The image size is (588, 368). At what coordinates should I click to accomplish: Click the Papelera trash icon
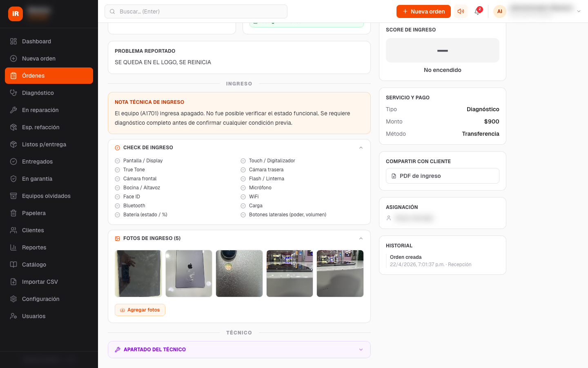[13, 213]
